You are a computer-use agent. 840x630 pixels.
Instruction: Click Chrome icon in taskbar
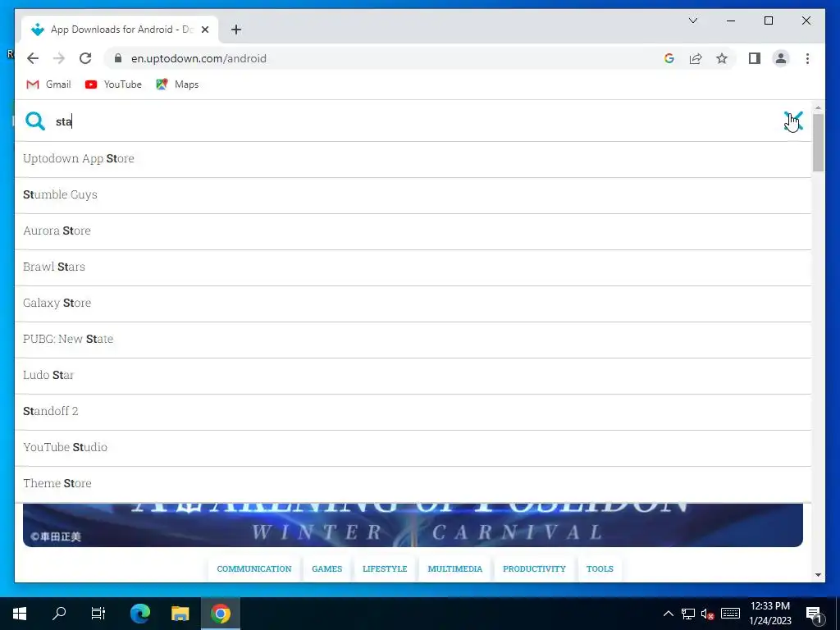220,614
